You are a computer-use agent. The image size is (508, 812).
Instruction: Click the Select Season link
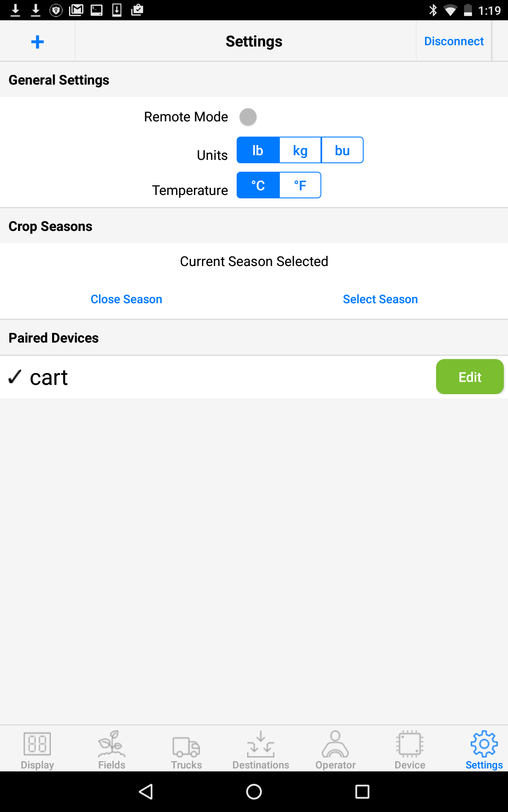380,299
